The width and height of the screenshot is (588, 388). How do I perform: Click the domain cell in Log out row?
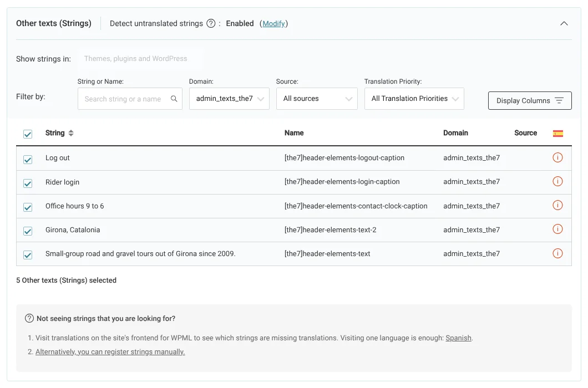point(472,158)
